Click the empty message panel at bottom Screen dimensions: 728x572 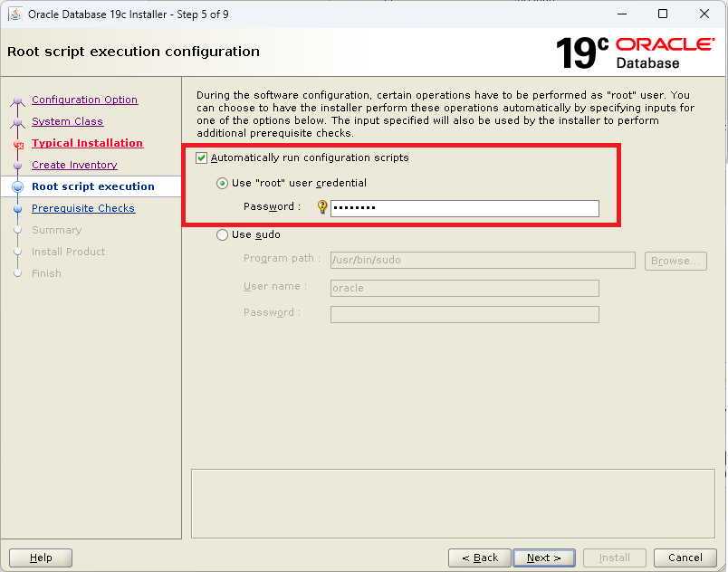click(453, 504)
